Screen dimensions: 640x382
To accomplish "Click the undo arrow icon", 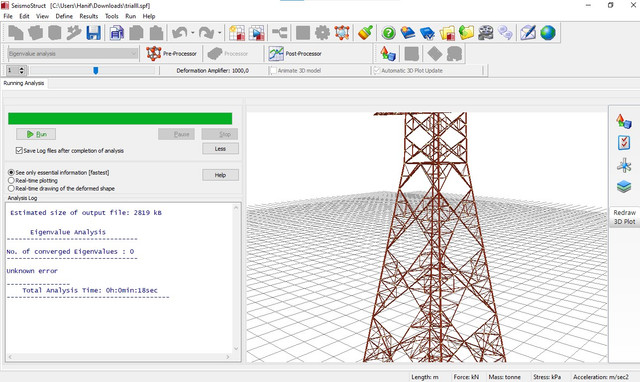I will pyautogui.click(x=180, y=33).
